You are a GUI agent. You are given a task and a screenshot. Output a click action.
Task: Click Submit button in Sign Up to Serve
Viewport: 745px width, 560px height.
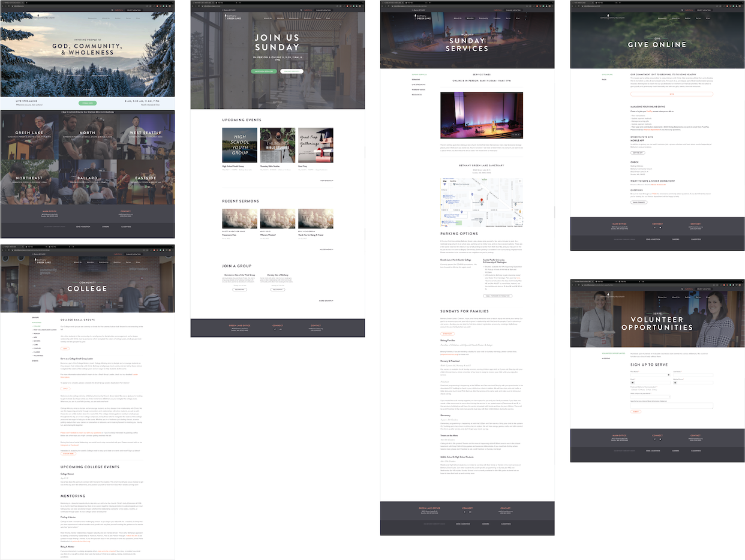(x=636, y=411)
